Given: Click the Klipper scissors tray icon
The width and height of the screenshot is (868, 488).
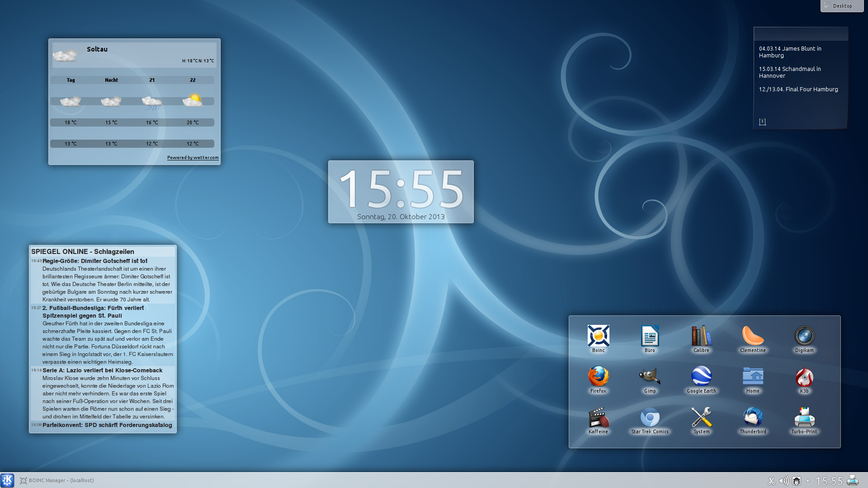Looking at the screenshot, I should [771, 481].
